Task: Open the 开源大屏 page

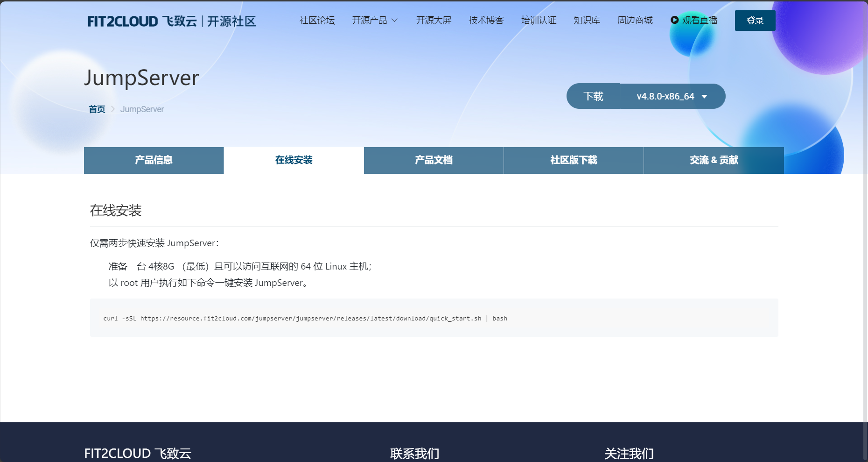Action: (433, 20)
